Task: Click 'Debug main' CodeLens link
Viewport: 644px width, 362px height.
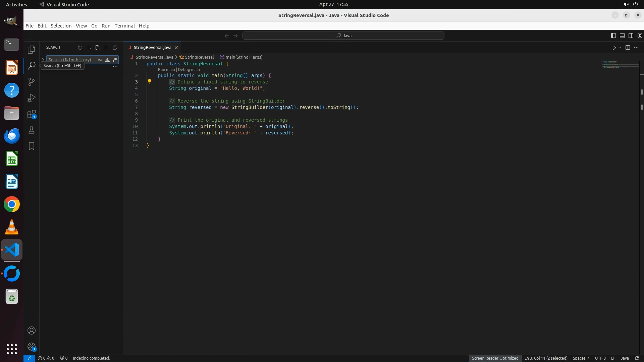Action: point(189,70)
